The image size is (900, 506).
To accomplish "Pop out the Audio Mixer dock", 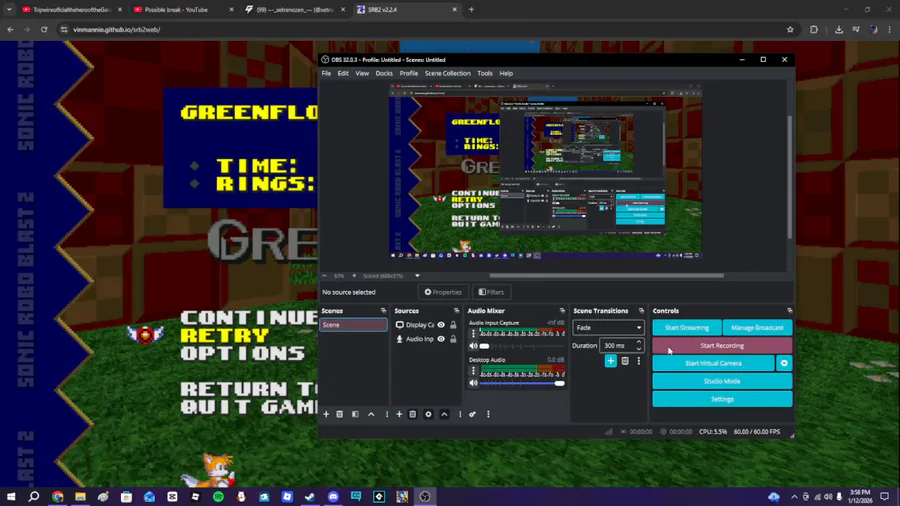I will coord(562,311).
